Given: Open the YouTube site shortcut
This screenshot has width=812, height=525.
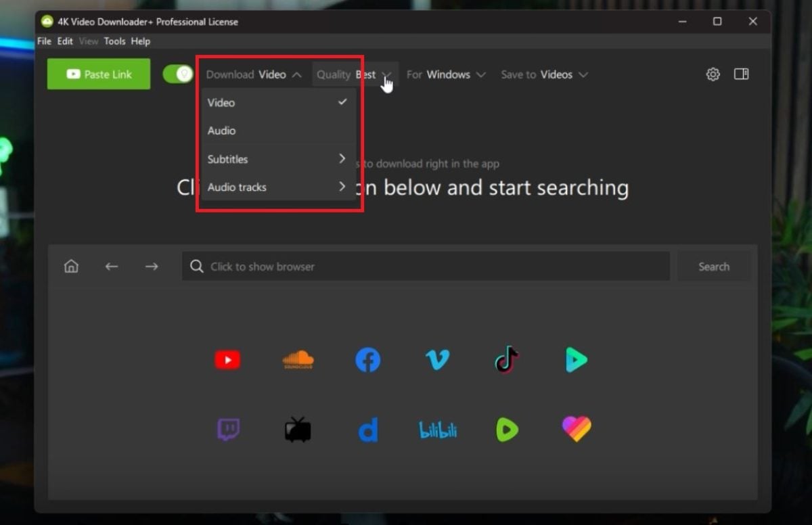Looking at the screenshot, I should pos(227,360).
